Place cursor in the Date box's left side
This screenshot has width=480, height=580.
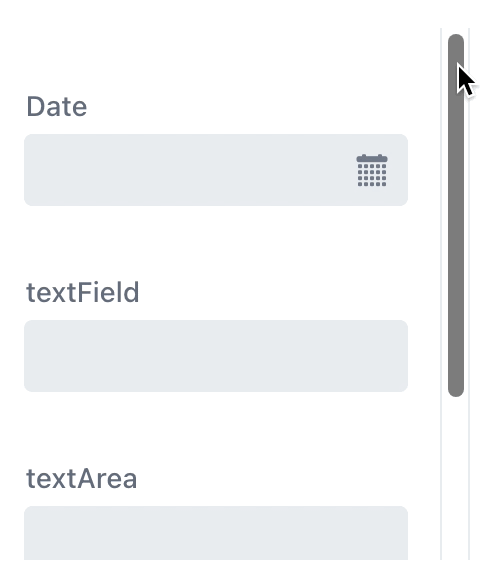[x=111, y=170]
